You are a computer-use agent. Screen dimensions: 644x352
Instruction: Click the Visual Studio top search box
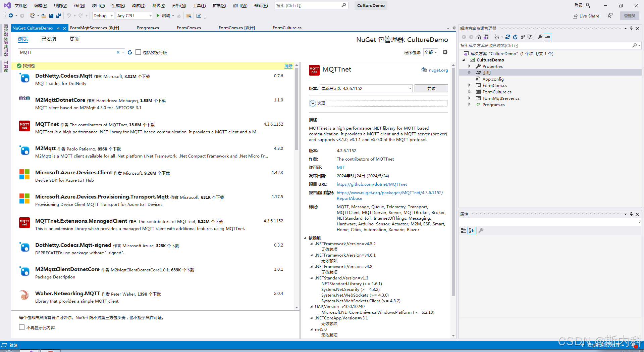[311, 5]
